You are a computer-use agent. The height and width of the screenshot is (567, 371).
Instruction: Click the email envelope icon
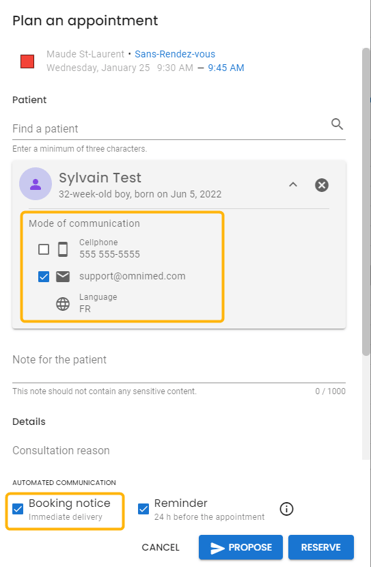coord(63,276)
